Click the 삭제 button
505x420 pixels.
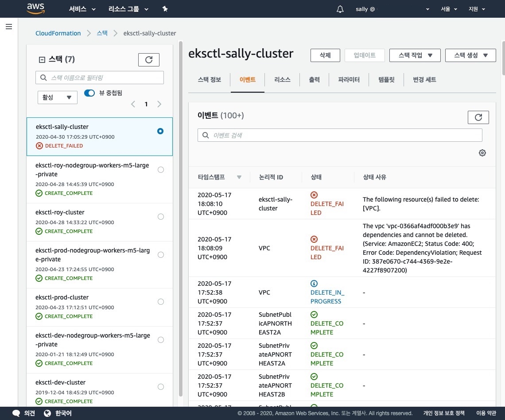(x=325, y=55)
